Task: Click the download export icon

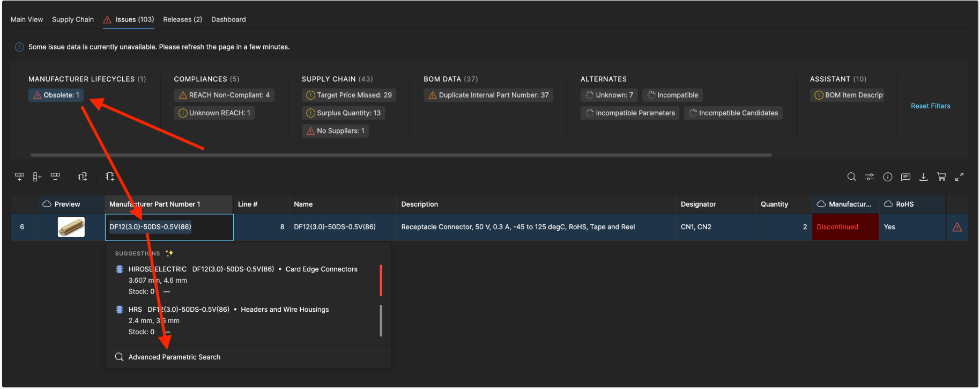Action: click(923, 177)
